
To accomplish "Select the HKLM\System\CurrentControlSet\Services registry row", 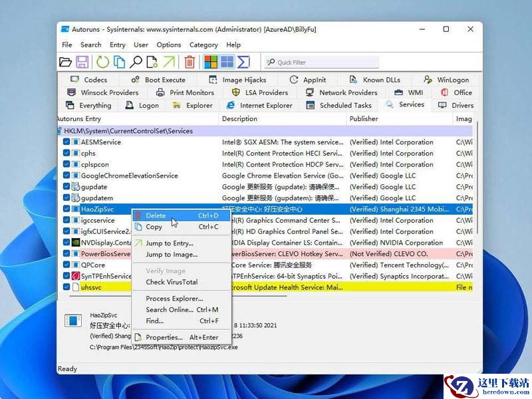I will 265,131.
